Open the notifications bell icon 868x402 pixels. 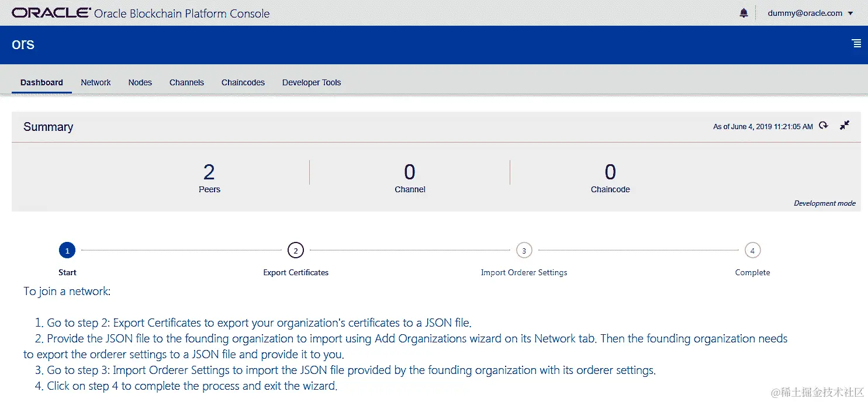point(743,13)
